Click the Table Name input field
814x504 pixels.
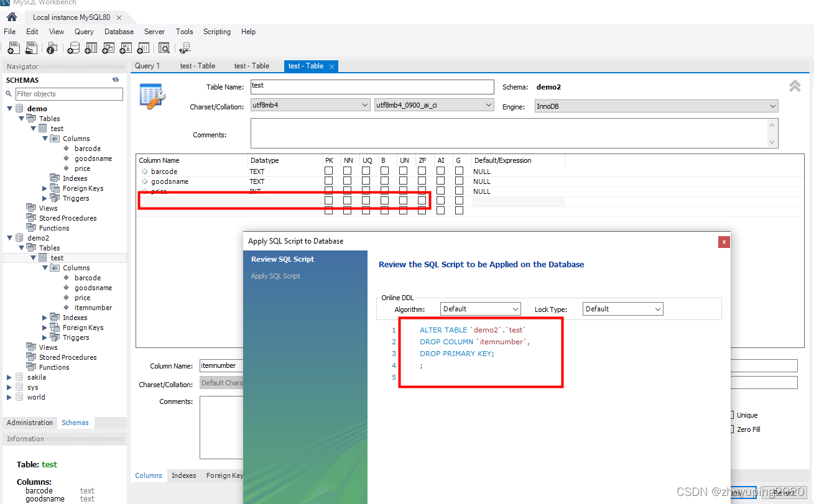point(372,86)
